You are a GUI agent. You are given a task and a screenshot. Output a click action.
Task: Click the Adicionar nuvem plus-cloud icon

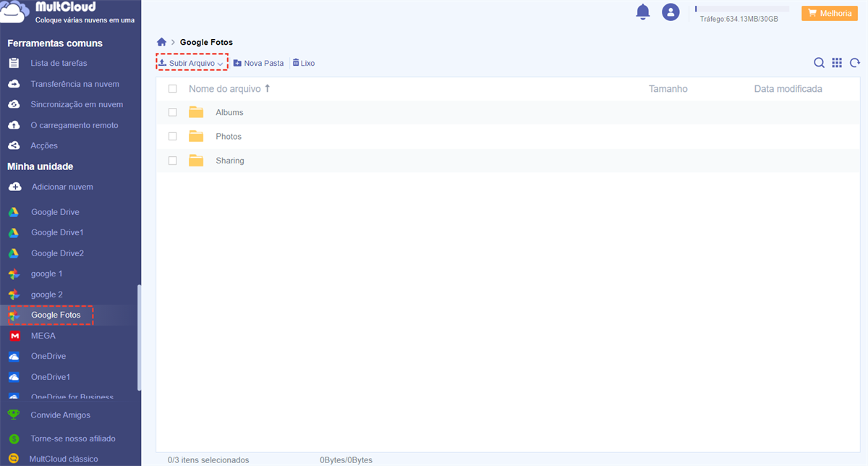click(x=14, y=187)
